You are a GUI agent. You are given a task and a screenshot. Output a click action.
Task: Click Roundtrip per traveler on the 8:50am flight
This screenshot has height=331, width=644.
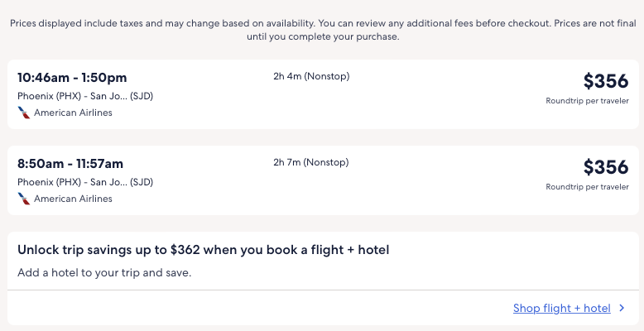(587, 187)
